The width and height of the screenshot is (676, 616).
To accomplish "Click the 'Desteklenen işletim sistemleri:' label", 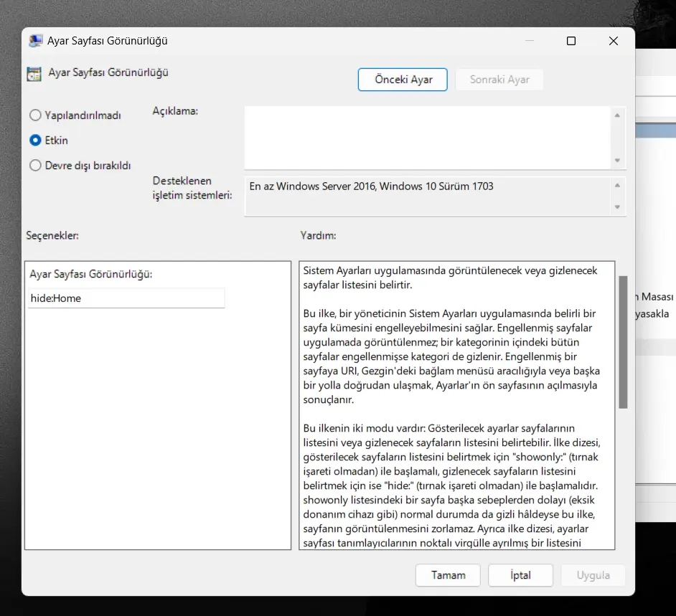I will pos(192,188).
